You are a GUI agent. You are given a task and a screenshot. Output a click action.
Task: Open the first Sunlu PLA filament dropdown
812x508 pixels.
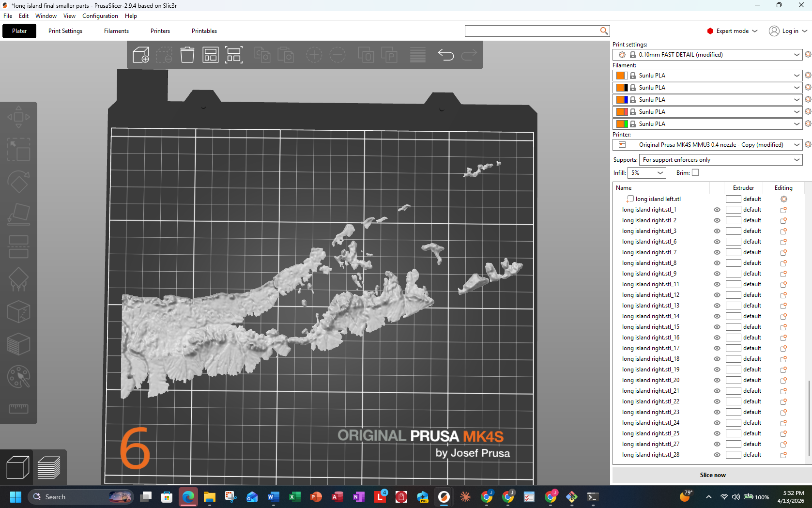(707, 76)
